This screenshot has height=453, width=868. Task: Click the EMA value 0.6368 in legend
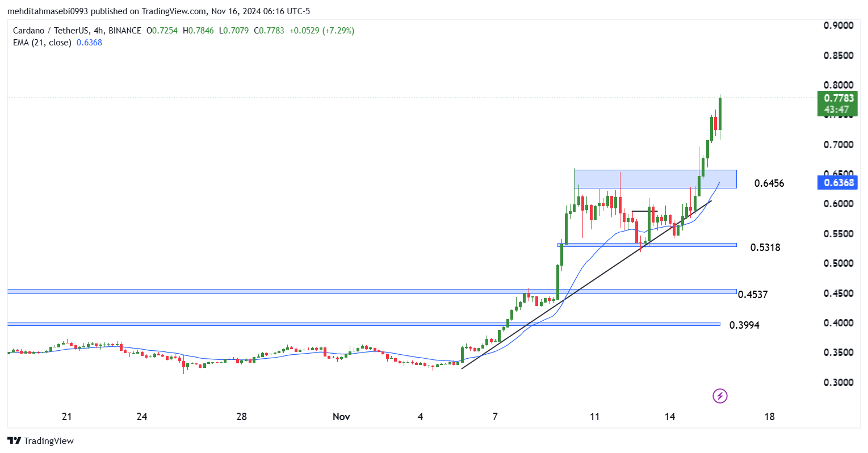pyautogui.click(x=89, y=43)
